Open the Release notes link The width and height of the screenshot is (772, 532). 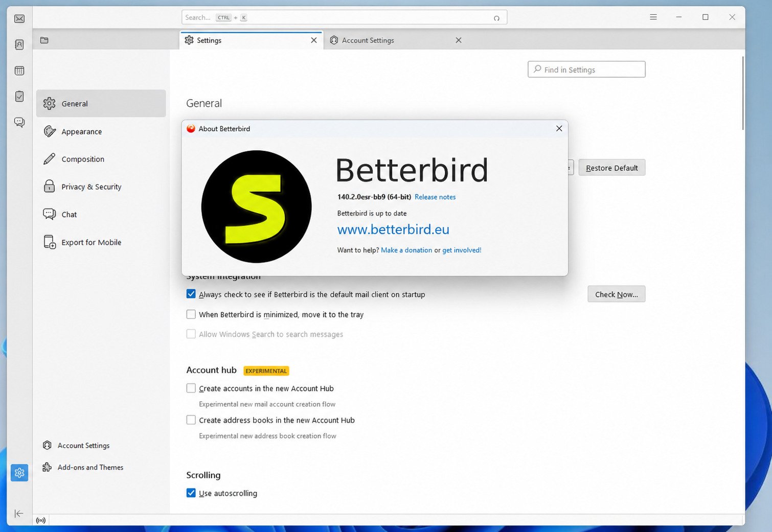(435, 197)
